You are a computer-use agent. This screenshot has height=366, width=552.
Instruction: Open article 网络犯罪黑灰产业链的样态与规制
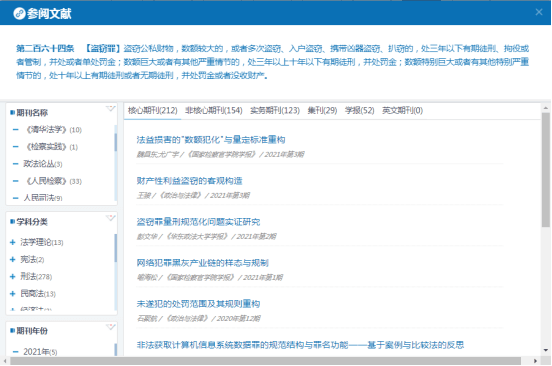tap(202, 263)
